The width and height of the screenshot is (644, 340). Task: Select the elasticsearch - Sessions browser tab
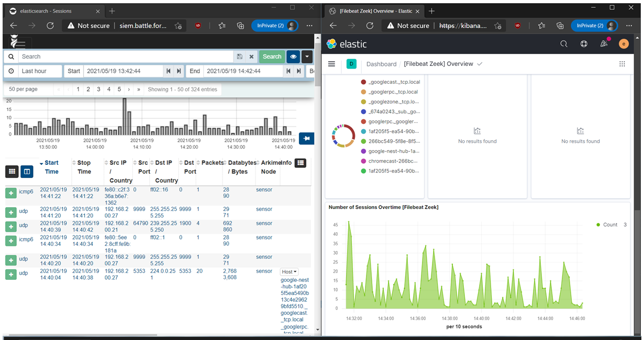[52, 11]
